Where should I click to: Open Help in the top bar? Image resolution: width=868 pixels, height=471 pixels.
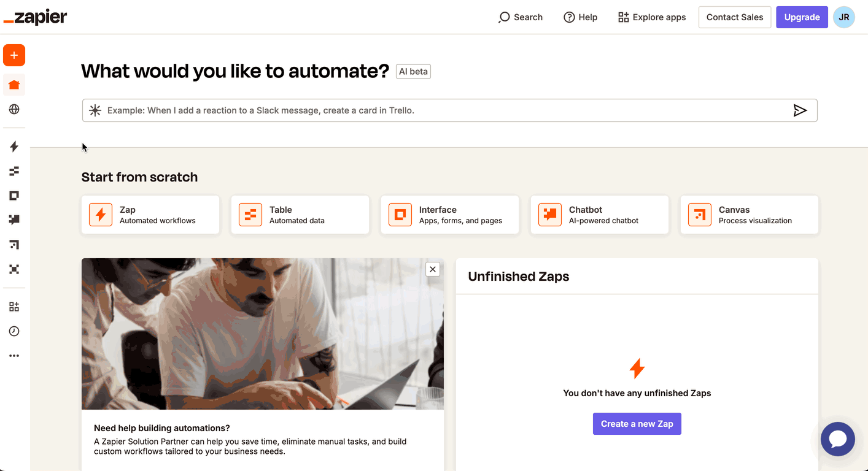click(x=581, y=17)
